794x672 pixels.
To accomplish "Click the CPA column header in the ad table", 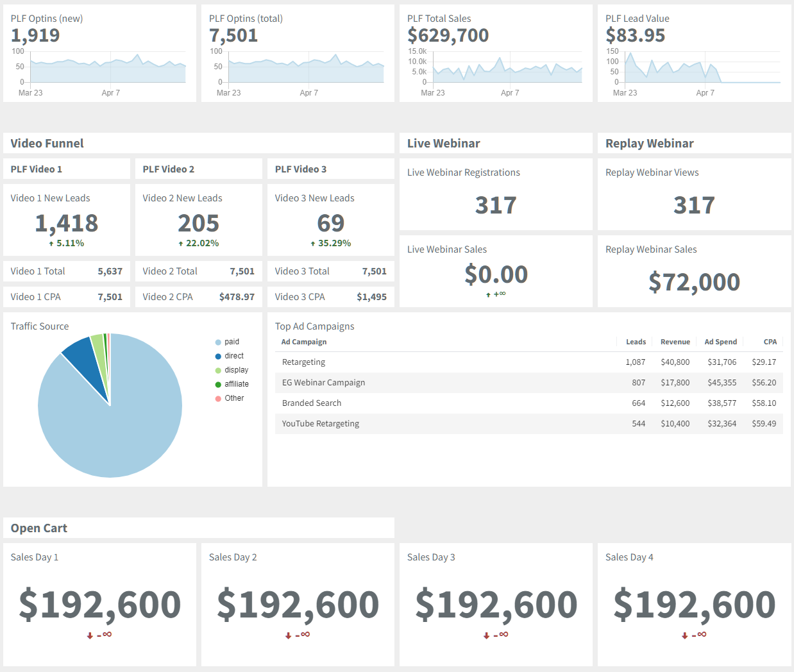I will click(770, 342).
